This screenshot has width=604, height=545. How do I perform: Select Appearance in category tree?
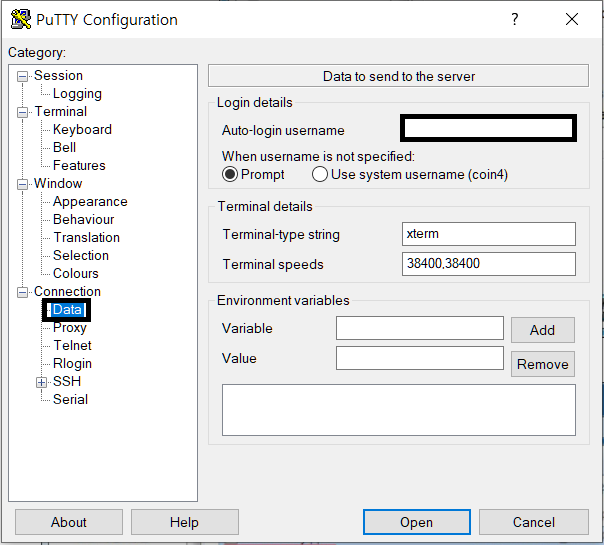tap(90, 201)
